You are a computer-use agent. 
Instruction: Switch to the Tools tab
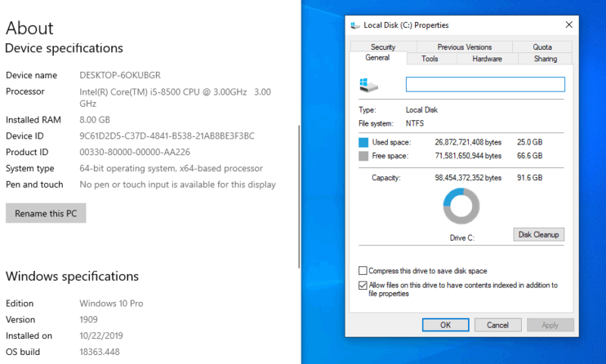(x=430, y=59)
